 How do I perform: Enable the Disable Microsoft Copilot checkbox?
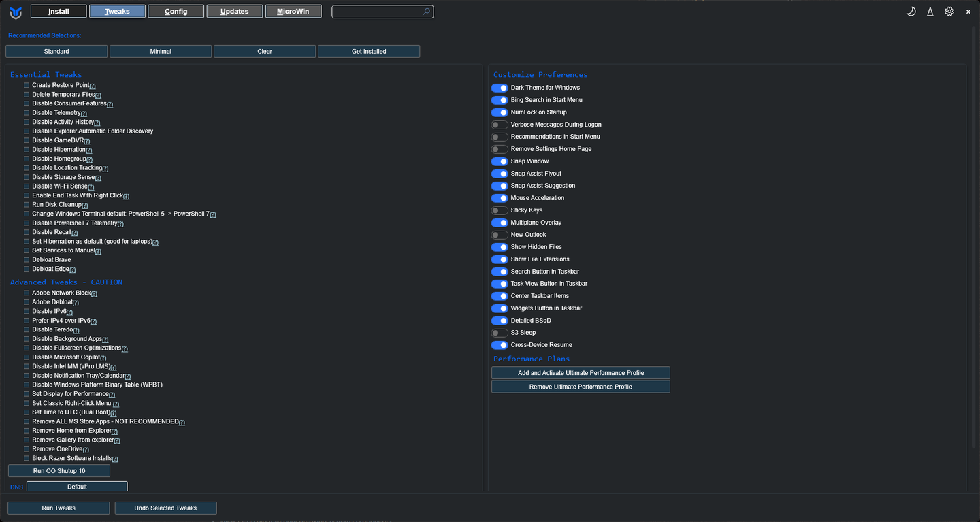(x=27, y=357)
